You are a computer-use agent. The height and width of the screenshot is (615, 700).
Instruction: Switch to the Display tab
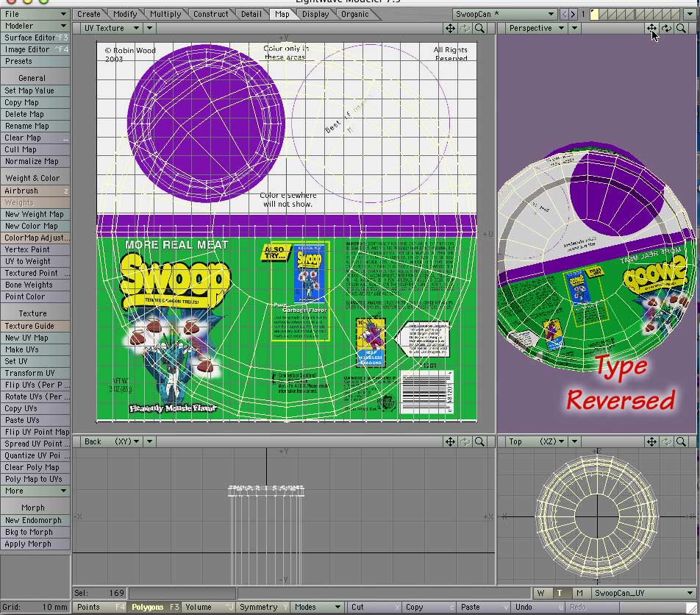(x=315, y=14)
